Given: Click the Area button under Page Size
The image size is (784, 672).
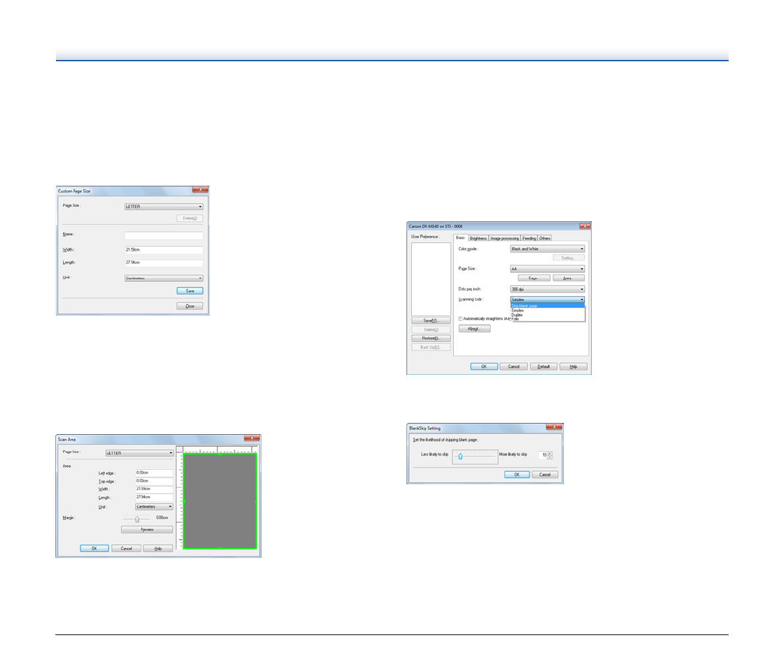Looking at the screenshot, I should click(x=568, y=278).
